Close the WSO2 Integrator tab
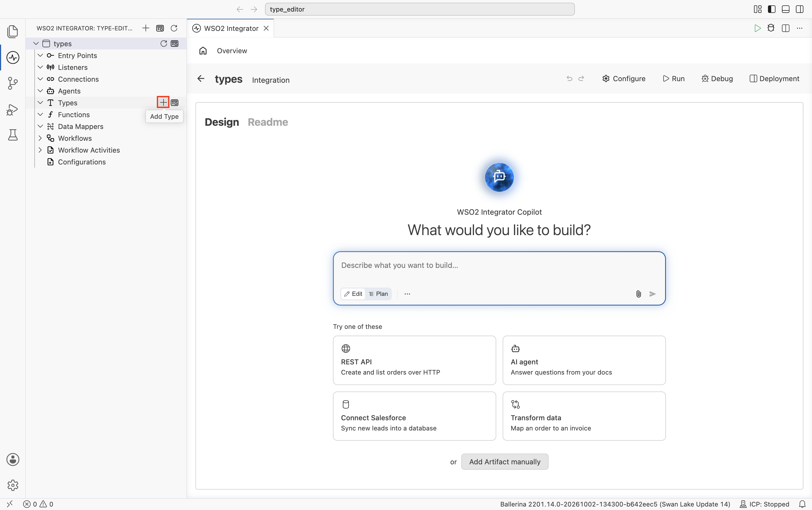Image resolution: width=812 pixels, height=510 pixels. (266, 28)
